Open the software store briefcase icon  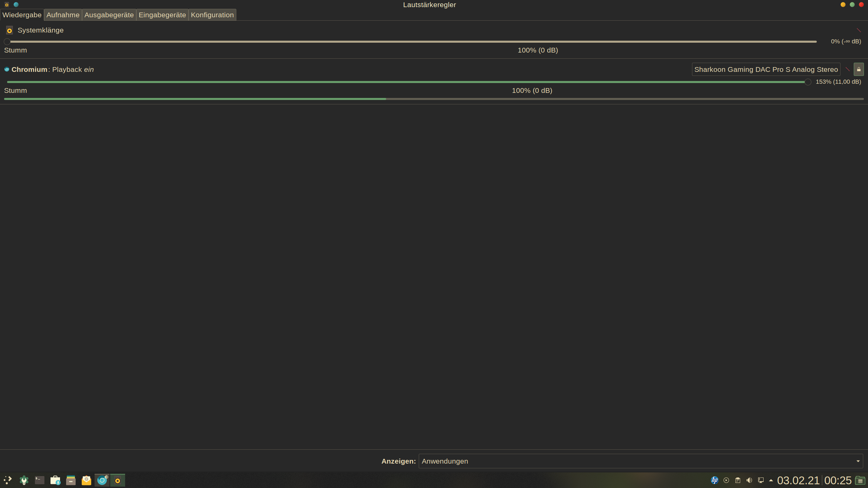(x=55, y=480)
